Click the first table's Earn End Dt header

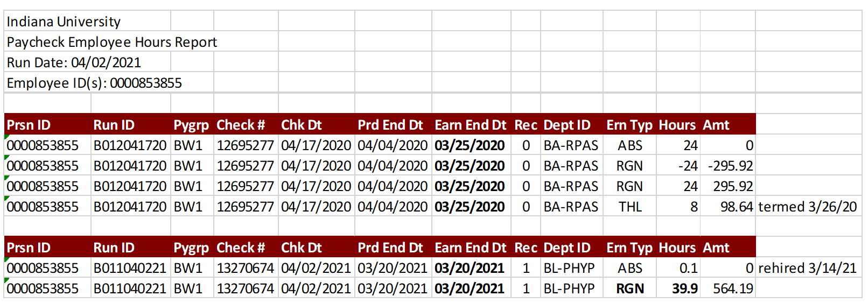(471, 125)
